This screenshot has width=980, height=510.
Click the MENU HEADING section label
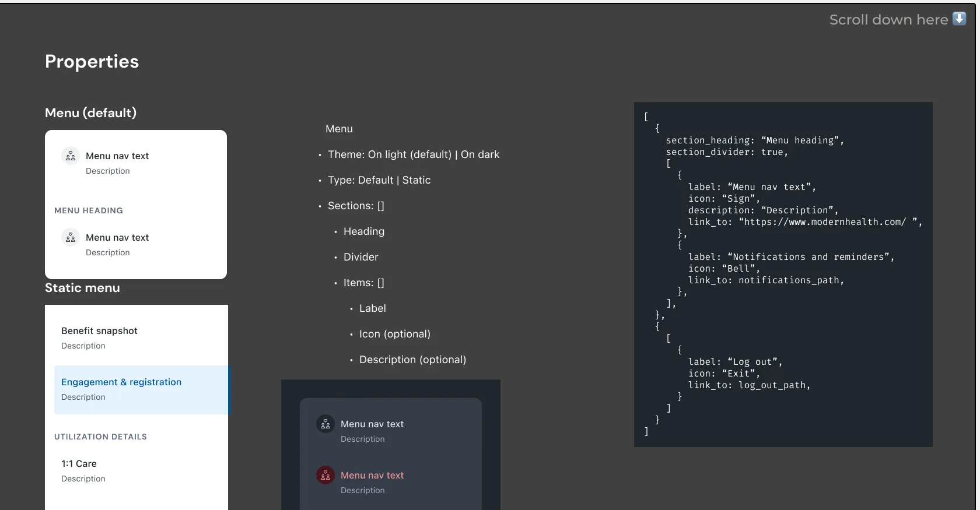(89, 210)
